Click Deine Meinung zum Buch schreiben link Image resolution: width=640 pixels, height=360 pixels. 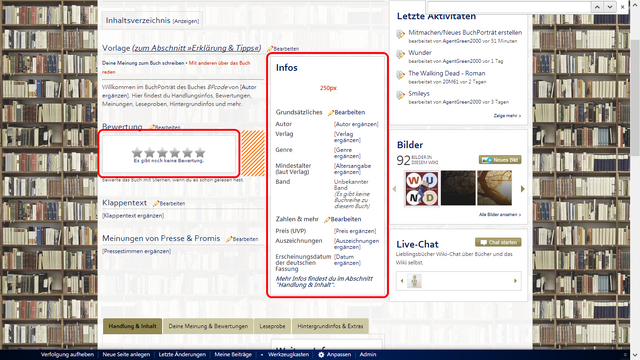pyautogui.click(x=143, y=63)
